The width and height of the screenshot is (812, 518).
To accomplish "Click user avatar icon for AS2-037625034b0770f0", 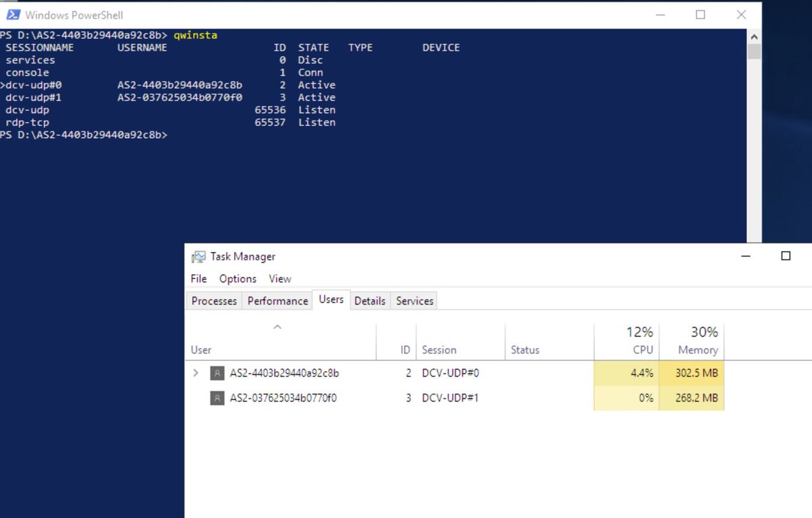I will coord(217,398).
